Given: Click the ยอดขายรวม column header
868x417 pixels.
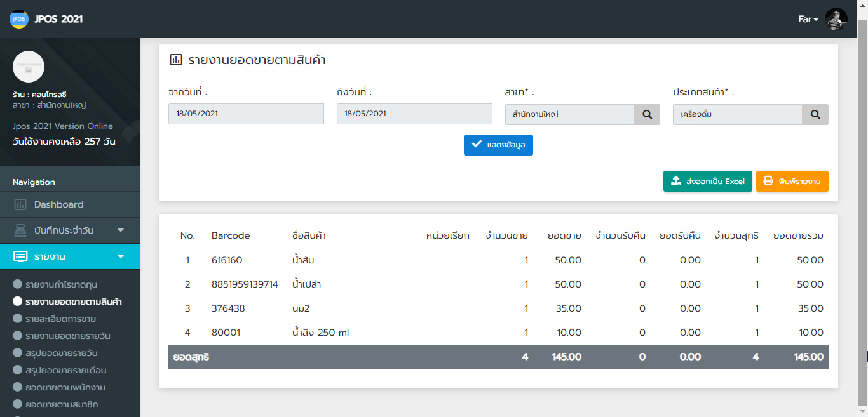Looking at the screenshot, I should point(798,235).
